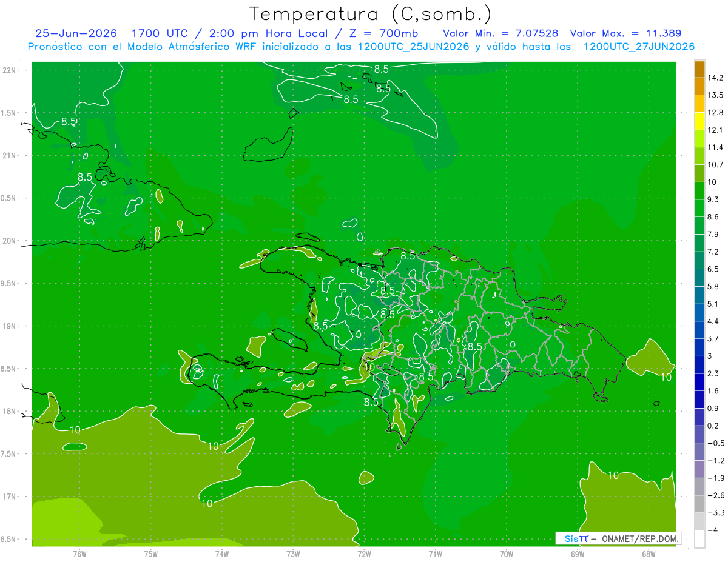This screenshot has height=562, width=728.
Task: Select the '22N' latitude axis label
Action: 10,70
